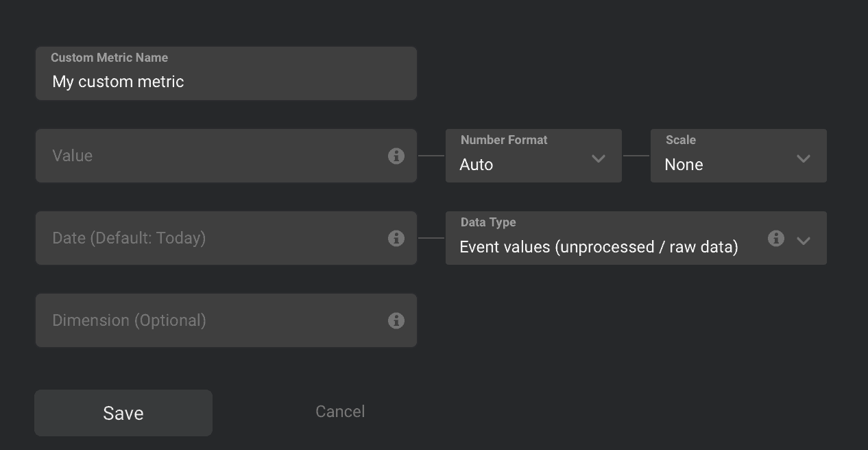Click the 'My custom metric' name text
The height and width of the screenshot is (450, 868).
[118, 82]
